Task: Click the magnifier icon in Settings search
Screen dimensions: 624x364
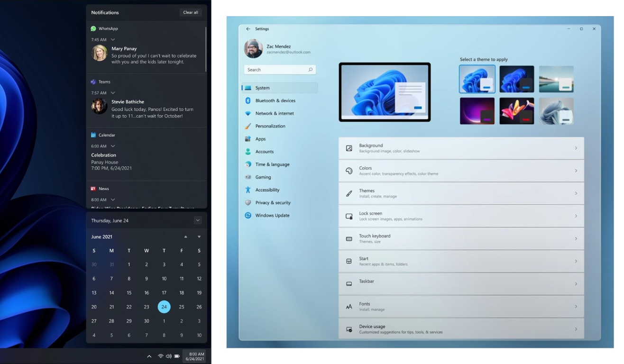Action: [311, 70]
